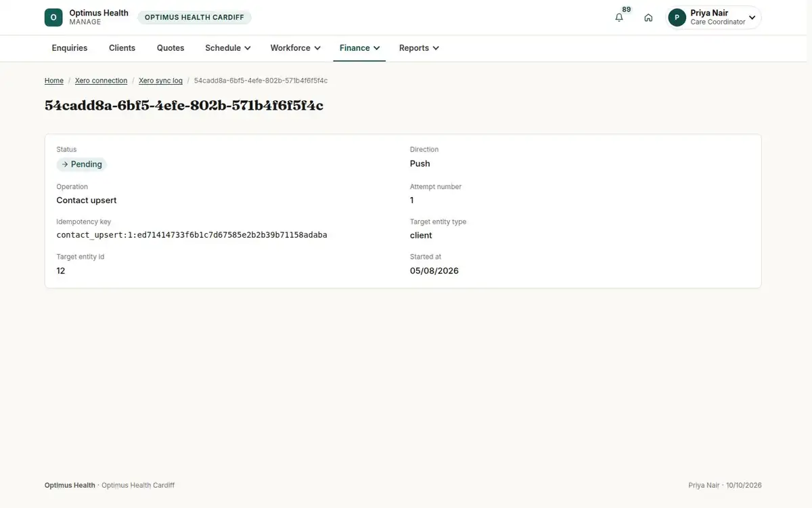Expand the Priya Nair account menu chevron
812x508 pixels.
[x=752, y=18]
